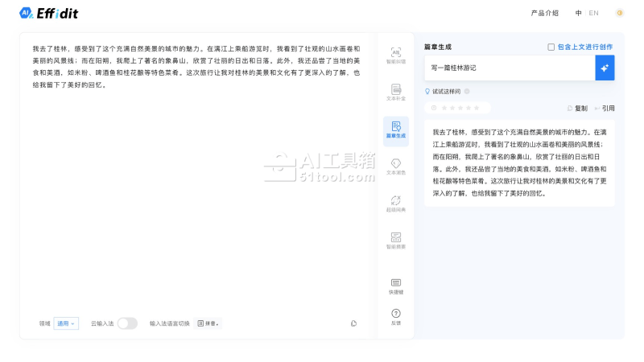Open the 超级词典 super dictionary tool
Viewport: 644px width, 362px height.
tap(395, 204)
